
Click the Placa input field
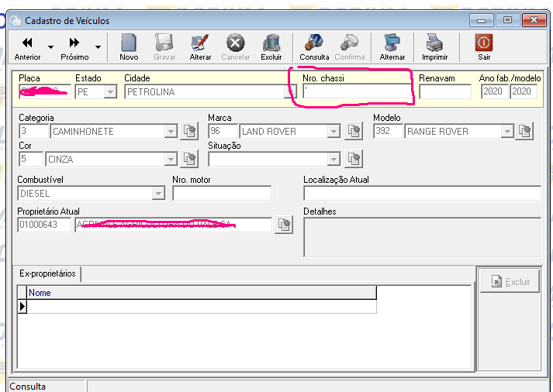(45, 91)
